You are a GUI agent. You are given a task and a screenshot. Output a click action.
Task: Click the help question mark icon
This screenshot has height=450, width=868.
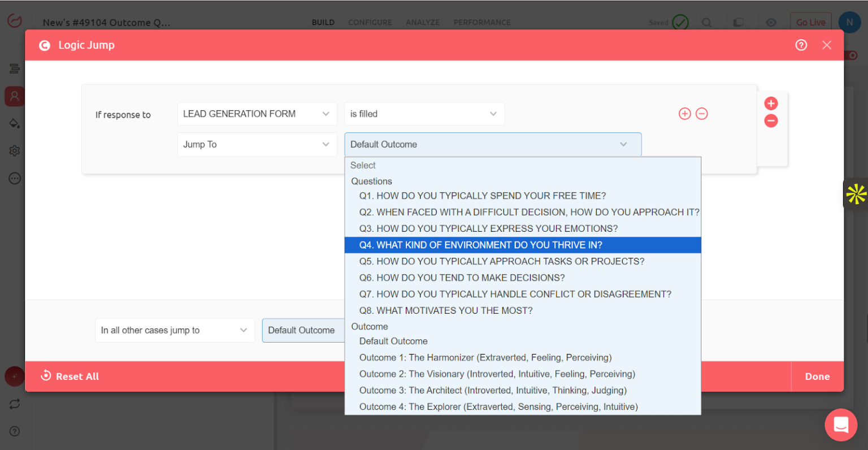tap(801, 45)
